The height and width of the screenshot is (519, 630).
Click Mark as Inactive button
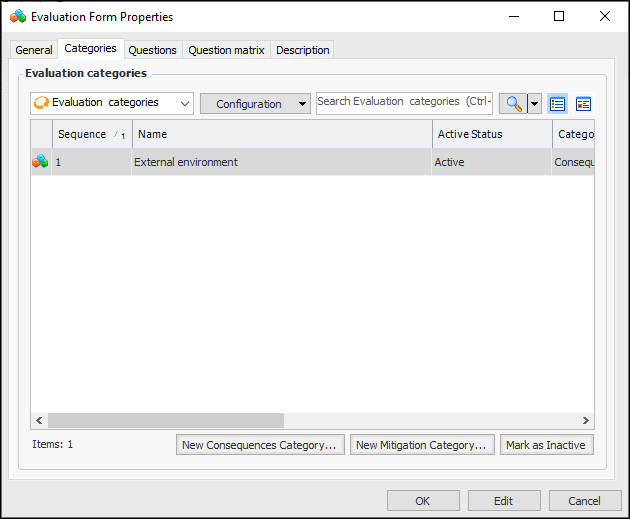click(x=546, y=445)
